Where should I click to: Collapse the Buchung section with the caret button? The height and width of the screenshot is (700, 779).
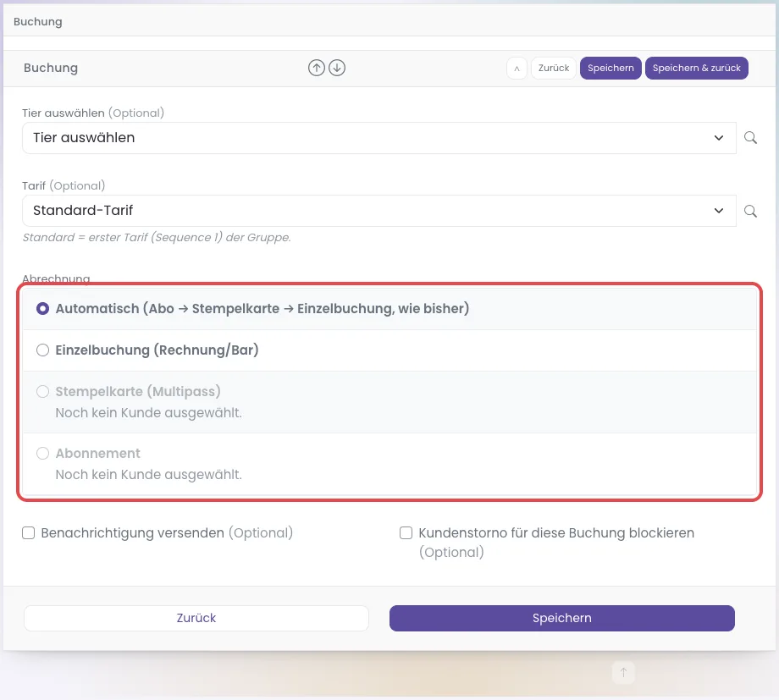(x=517, y=68)
